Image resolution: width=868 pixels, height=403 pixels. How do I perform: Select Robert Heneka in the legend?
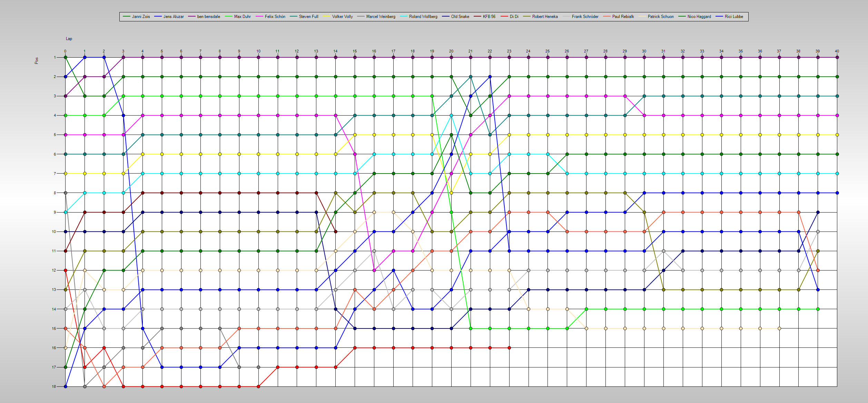pos(540,17)
